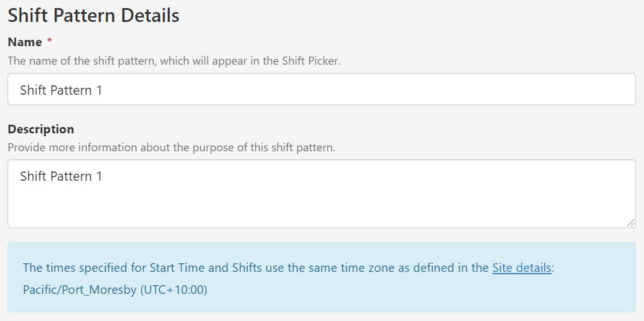Click inside the Description text area
The image size is (644, 321).
pyautogui.click(x=321, y=193)
